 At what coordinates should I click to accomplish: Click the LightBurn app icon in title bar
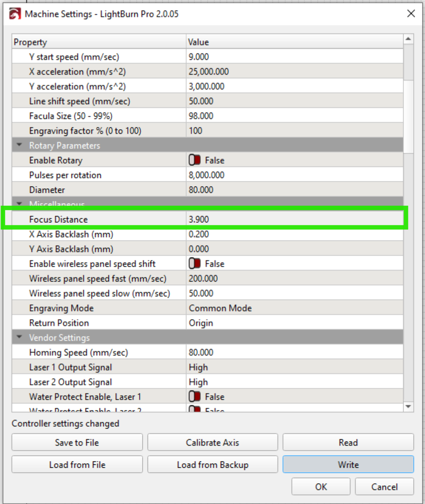click(15, 14)
